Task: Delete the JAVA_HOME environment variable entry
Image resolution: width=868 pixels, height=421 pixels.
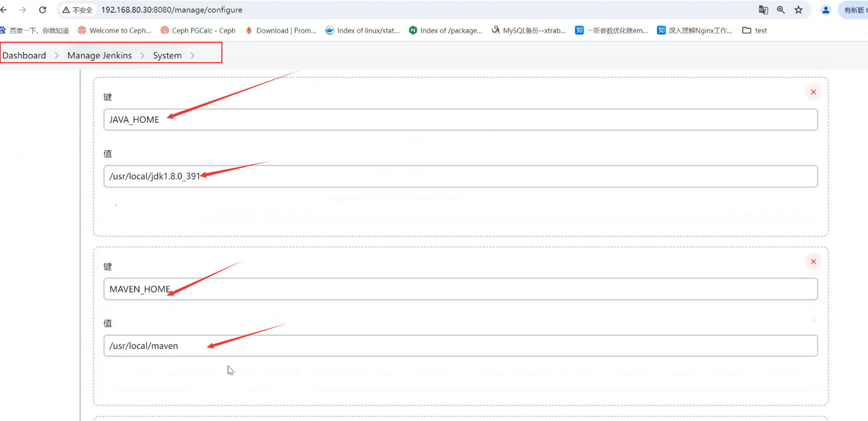Action: (813, 92)
